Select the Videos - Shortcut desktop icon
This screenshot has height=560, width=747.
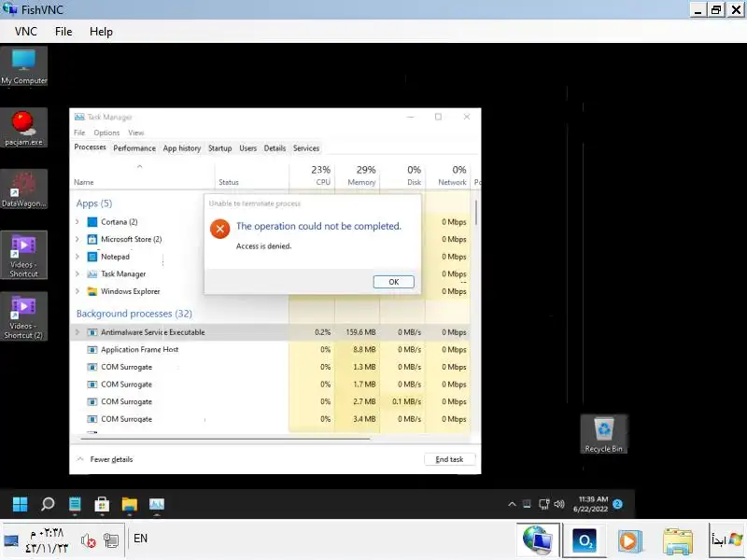click(x=24, y=255)
